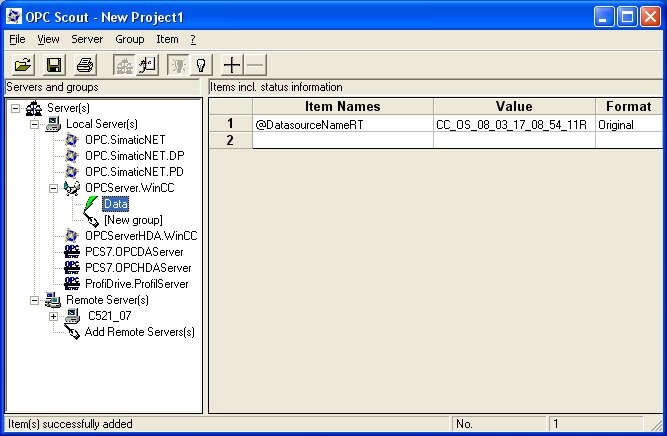Click the Save project floppy icon
The image size is (667, 436).
[x=54, y=65]
